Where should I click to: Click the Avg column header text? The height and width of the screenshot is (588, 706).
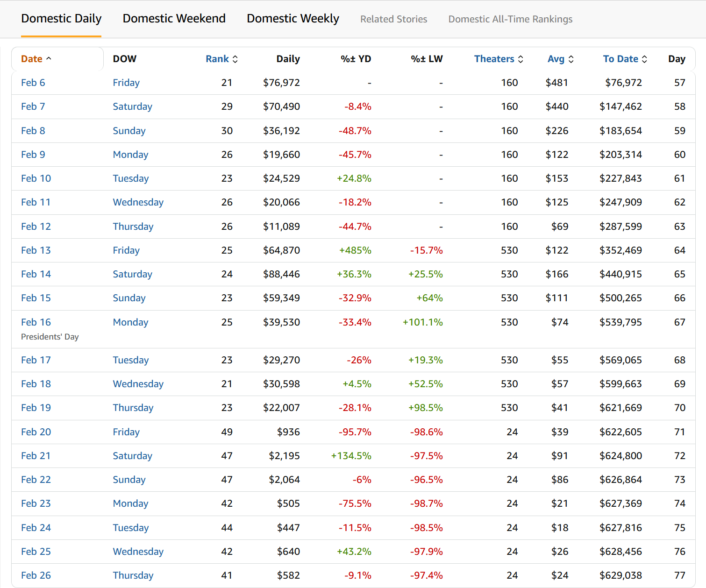click(556, 59)
